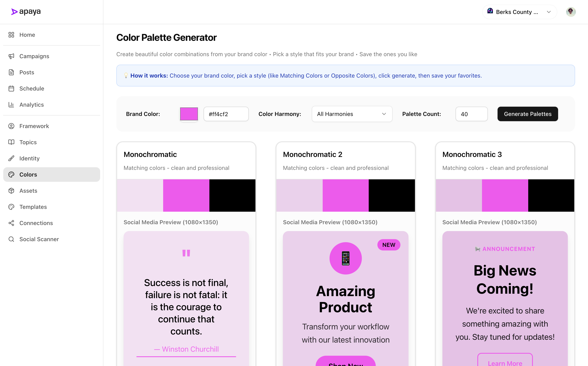
Task: Open Campaigns via megaphone icon
Action: [11, 56]
